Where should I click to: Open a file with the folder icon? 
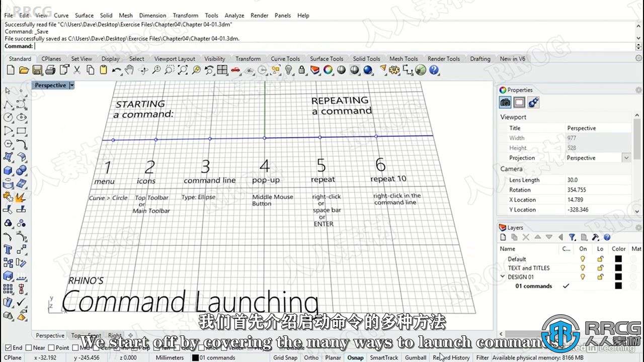tap(24, 70)
